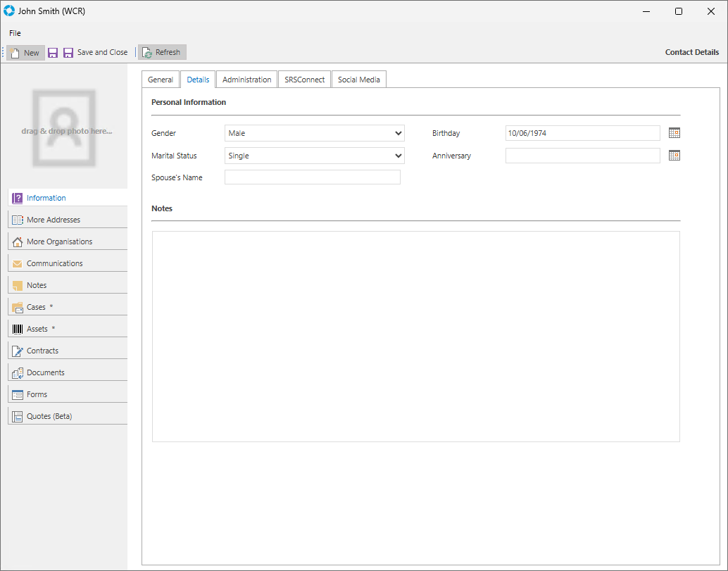Open the Anniversary calendar picker
The image size is (728, 571).
coord(674,156)
